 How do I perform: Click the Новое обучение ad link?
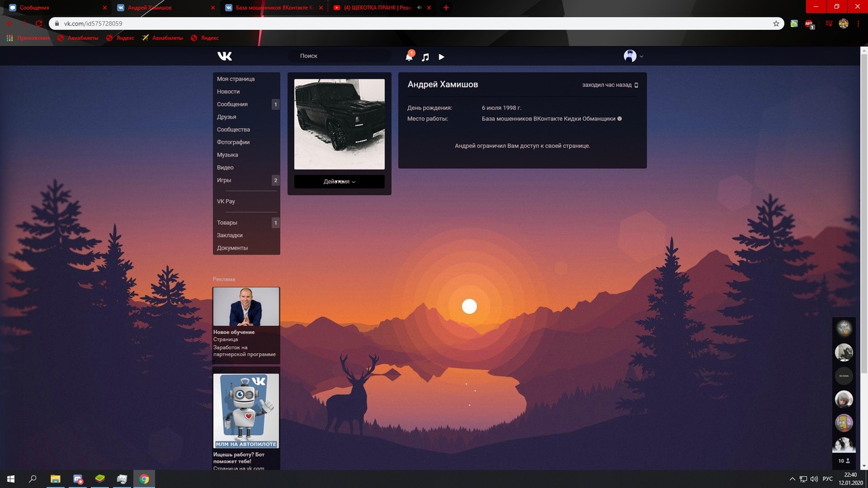pyautogui.click(x=234, y=332)
